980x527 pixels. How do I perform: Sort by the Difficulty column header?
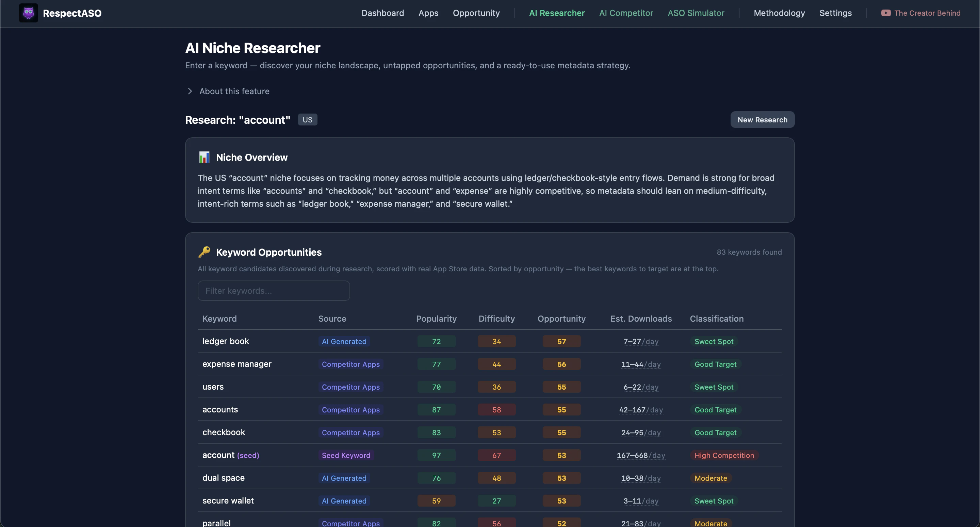point(496,319)
